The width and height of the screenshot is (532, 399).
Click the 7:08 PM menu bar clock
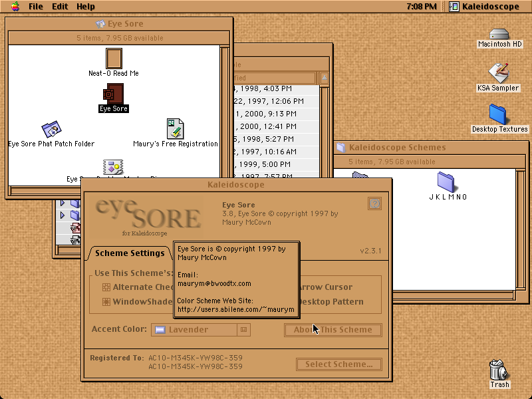[422, 7]
